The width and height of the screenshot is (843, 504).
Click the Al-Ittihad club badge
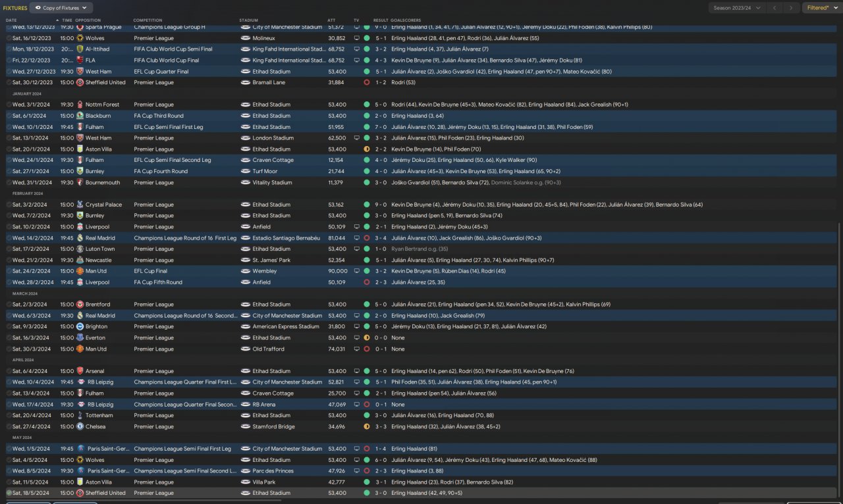(80, 49)
